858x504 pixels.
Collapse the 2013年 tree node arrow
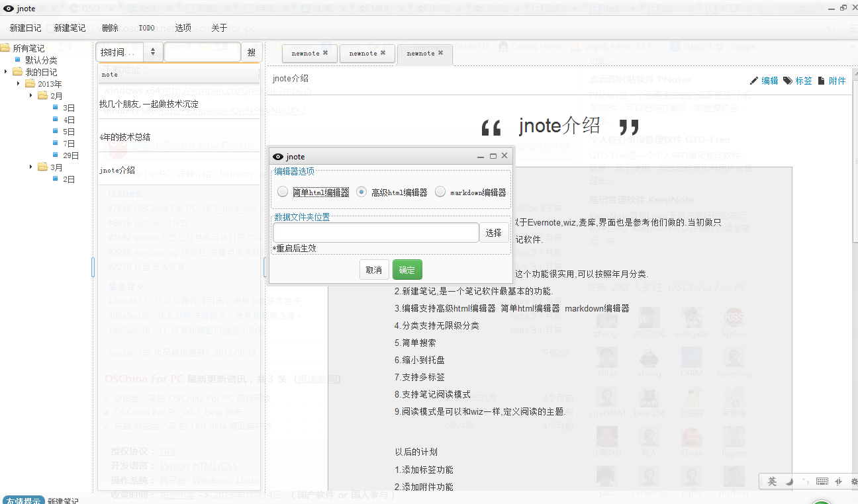point(18,84)
